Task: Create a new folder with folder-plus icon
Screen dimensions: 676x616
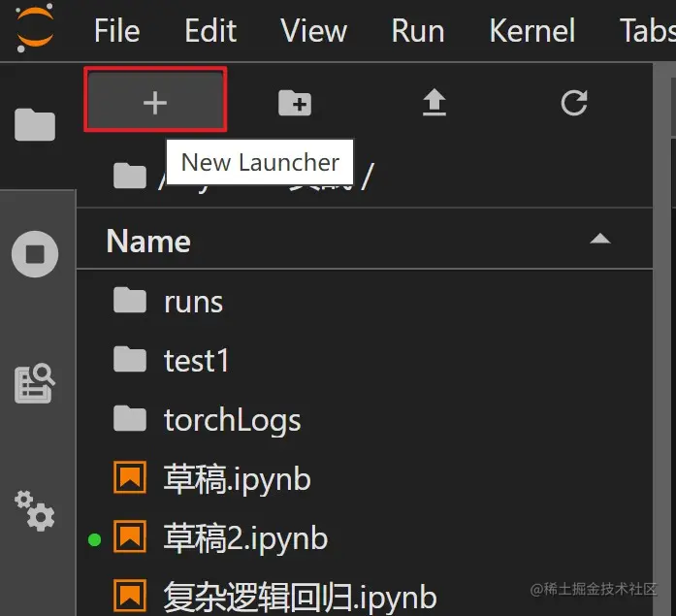Action: (x=295, y=103)
